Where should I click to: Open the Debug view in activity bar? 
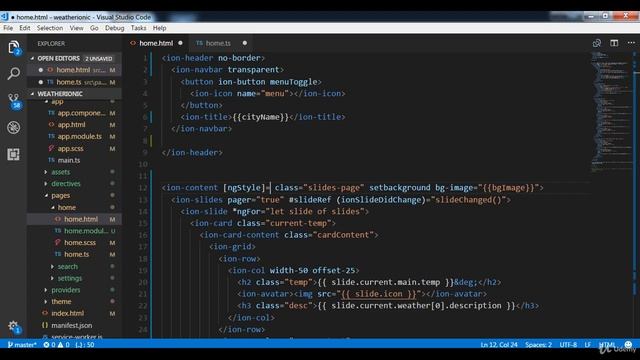(13, 127)
